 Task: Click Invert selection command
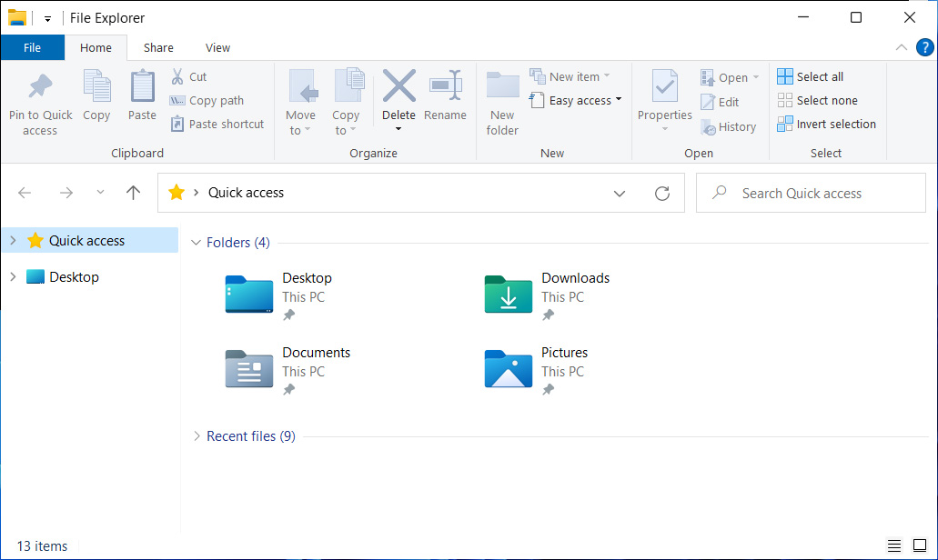click(x=827, y=124)
